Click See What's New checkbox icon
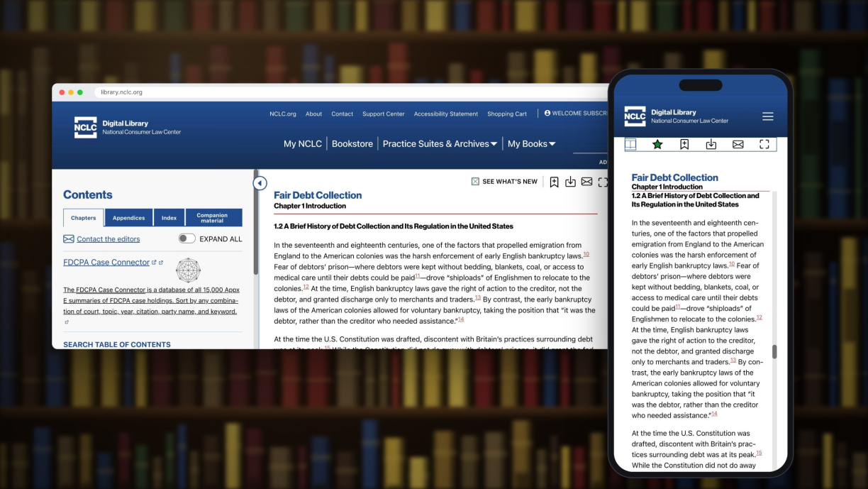 tap(475, 182)
